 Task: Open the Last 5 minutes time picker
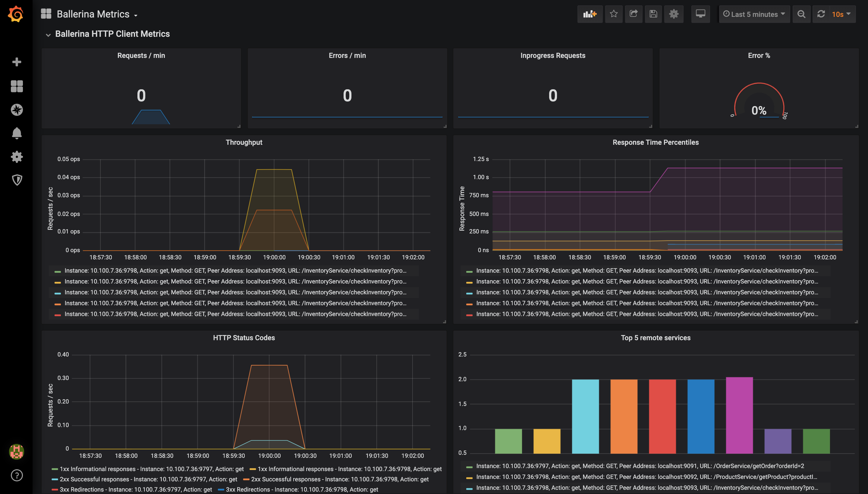click(754, 14)
